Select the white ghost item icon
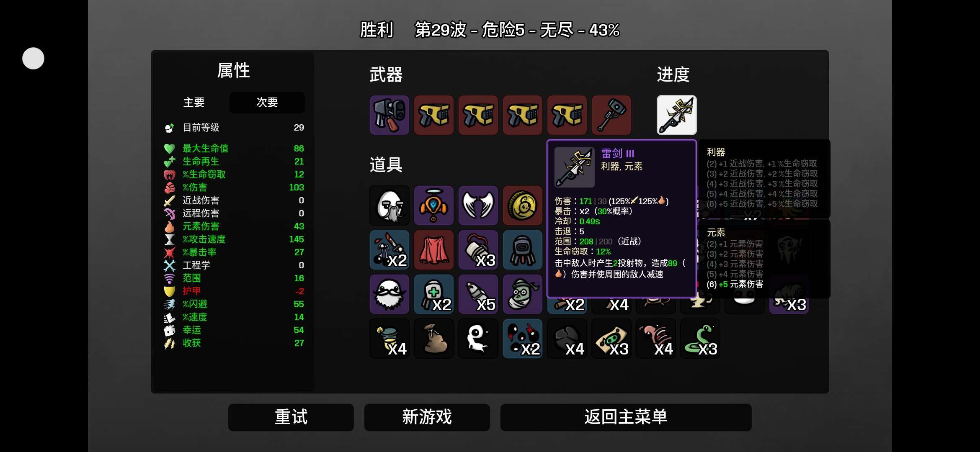 click(x=478, y=339)
